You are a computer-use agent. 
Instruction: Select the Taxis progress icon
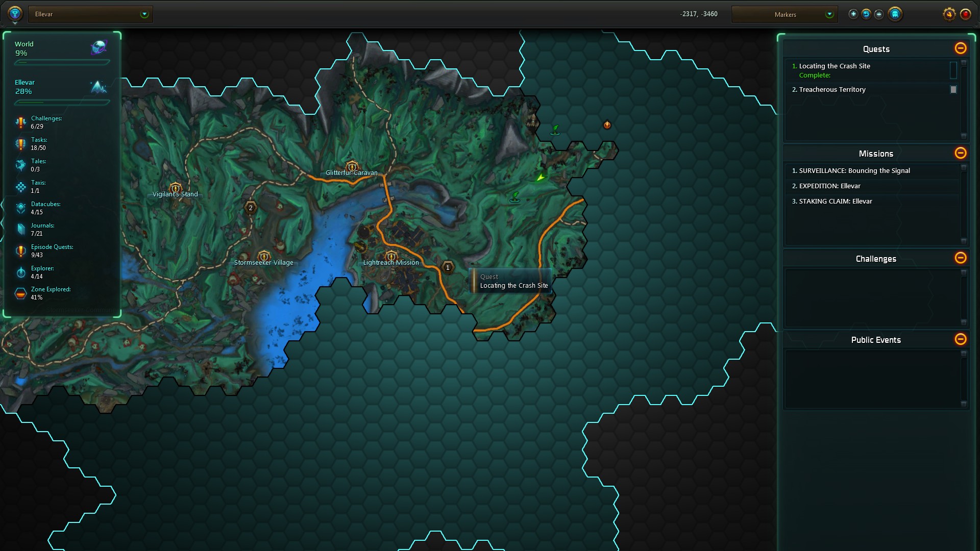20,187
